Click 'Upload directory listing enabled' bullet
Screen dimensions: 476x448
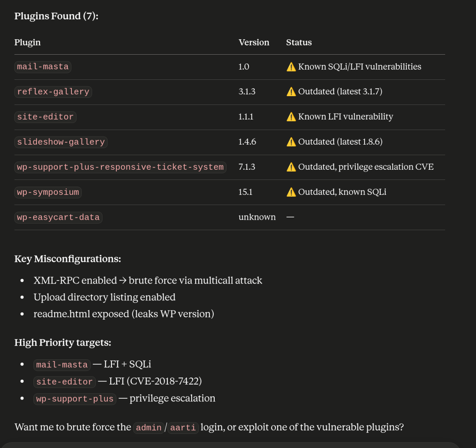(x=104, y=297)
